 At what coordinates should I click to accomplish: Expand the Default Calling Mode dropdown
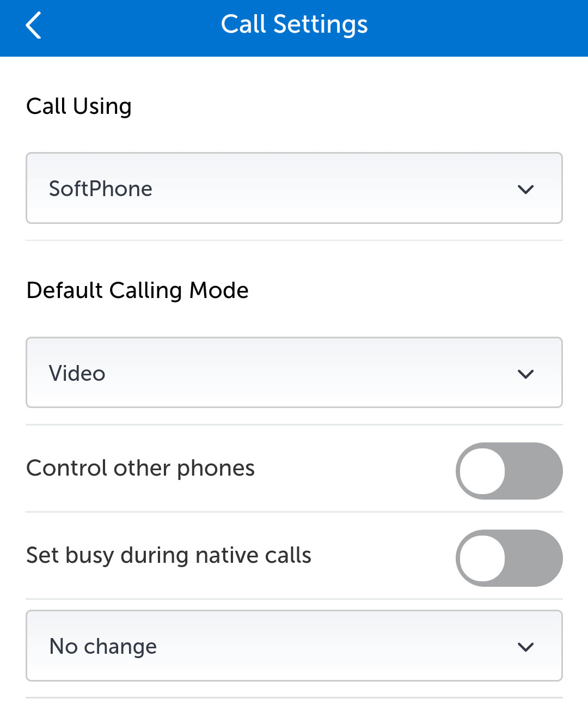[294, 373]
